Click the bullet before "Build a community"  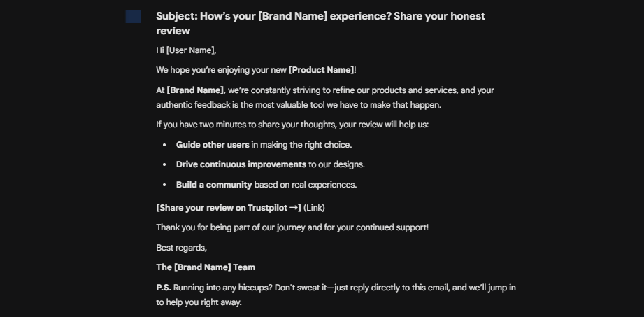click(x=164, y=185)
